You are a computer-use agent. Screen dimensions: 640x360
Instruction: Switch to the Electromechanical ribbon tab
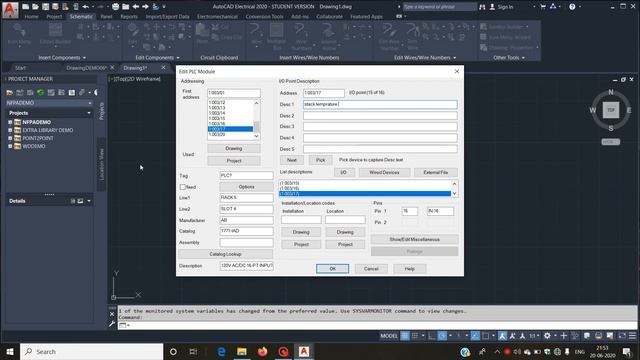217,17
